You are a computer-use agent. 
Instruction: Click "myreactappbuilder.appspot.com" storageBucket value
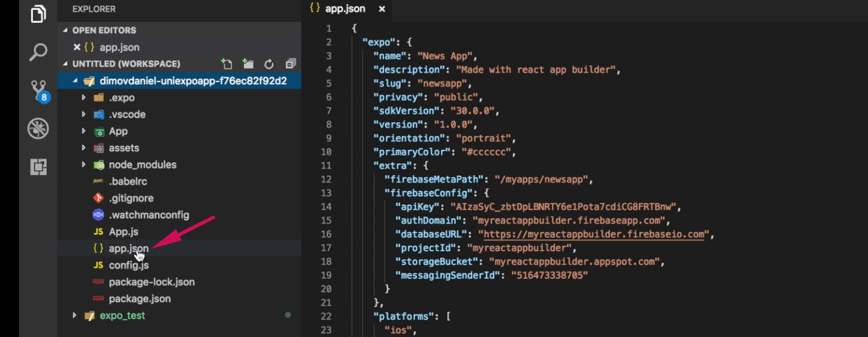click(575, 262)
